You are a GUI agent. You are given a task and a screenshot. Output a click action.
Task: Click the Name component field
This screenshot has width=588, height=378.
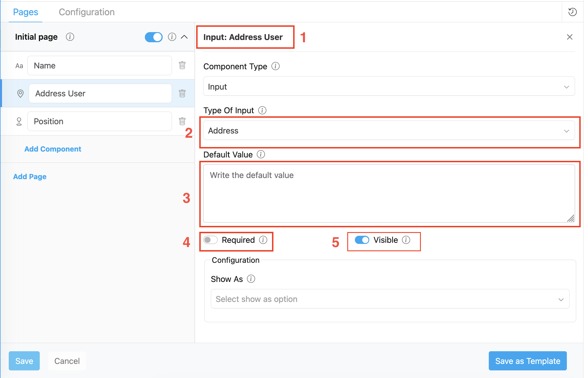[100, 65]
